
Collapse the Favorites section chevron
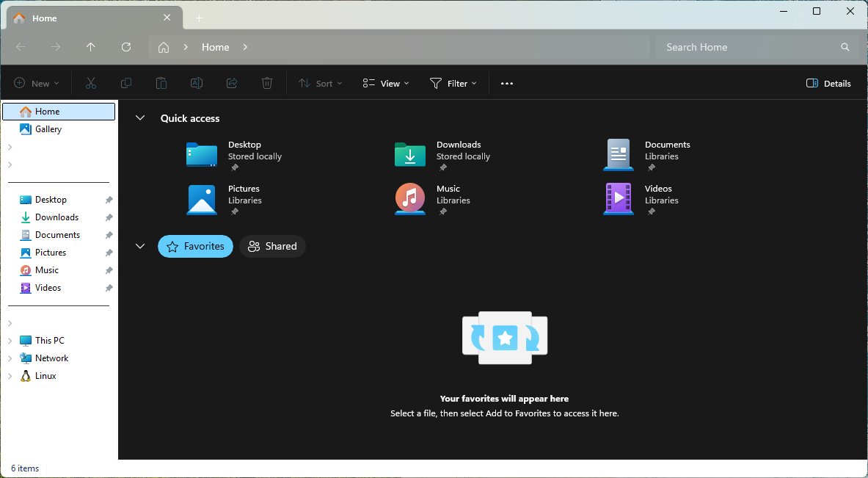(140, 246)
